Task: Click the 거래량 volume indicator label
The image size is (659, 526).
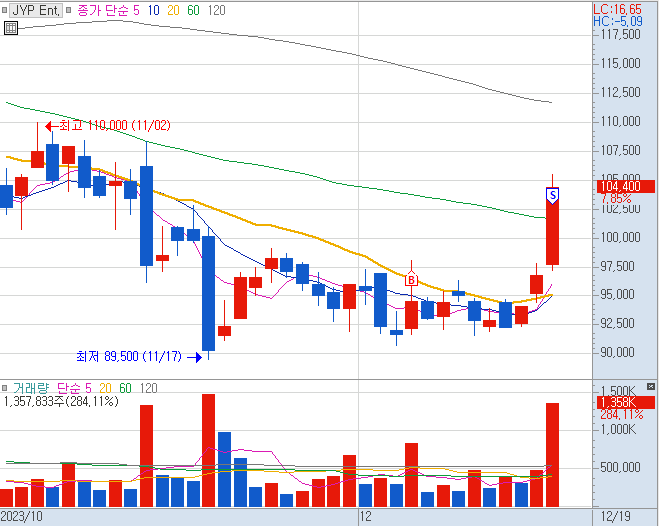Action: click(x=31, y=388)
